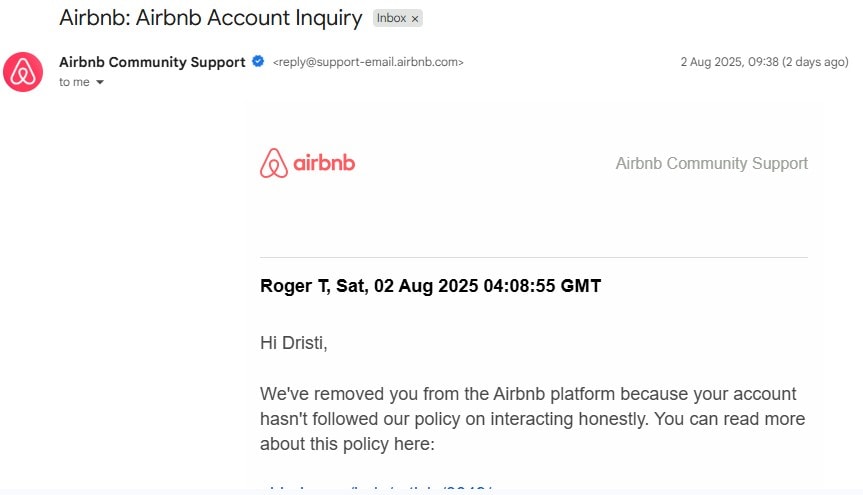Click the horizontal divider line under the logo
The width and height of the screenshot is (863, 495).
pyautogui.click(x=534, y=257)
